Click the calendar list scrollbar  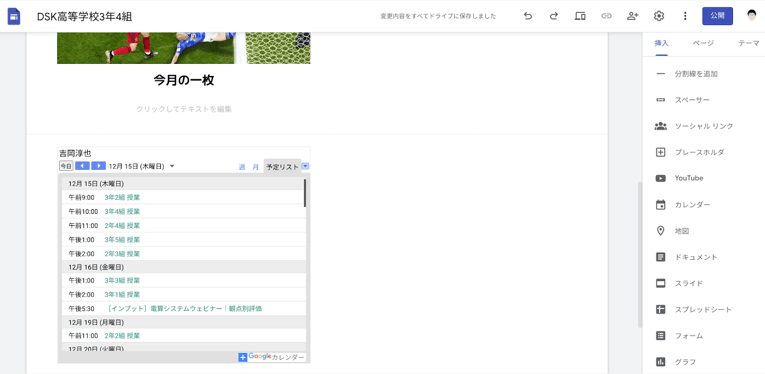tap(305, 193)
